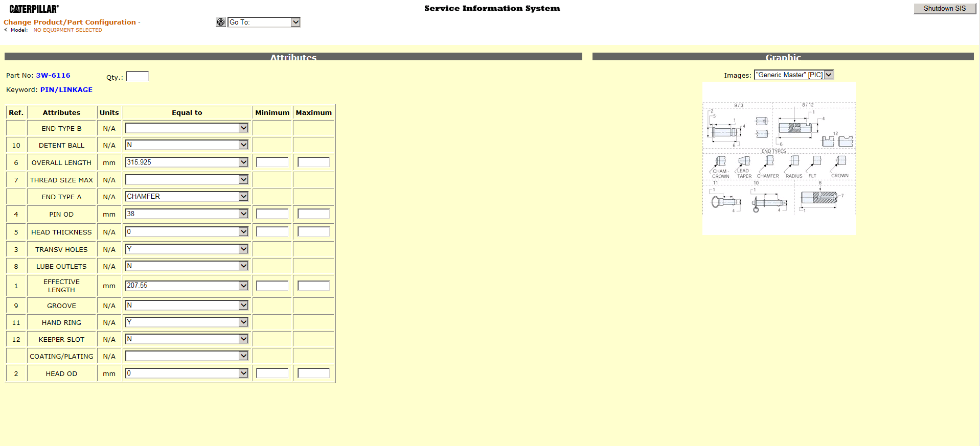
Task: Click the EFFECTIVE LENGTH Minimum field
Action: [x=272, y=286]
